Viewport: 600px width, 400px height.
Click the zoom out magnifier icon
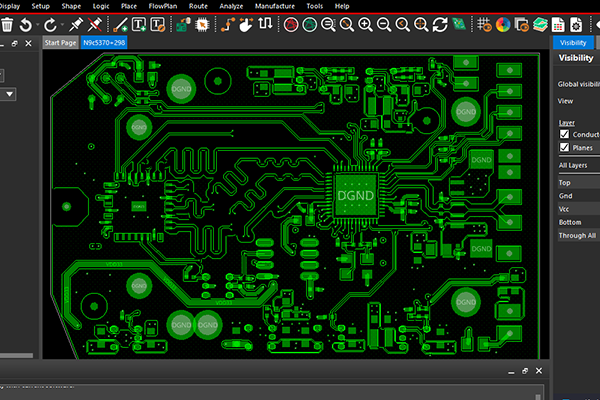click(382, 24)
